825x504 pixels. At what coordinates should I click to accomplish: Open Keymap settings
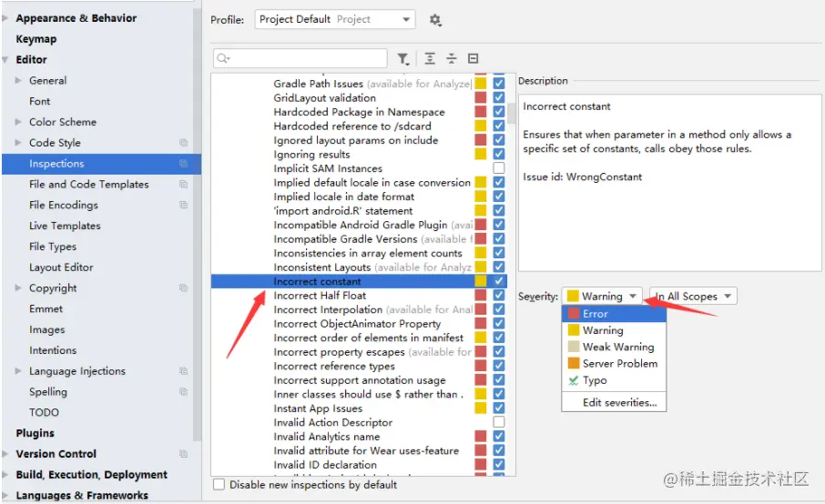click(x=36, y=39)
